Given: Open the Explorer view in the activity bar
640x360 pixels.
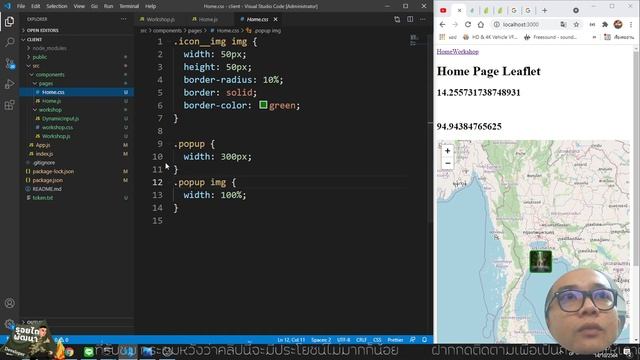Looking at the screenshot, I should click(x=9, y=21).
